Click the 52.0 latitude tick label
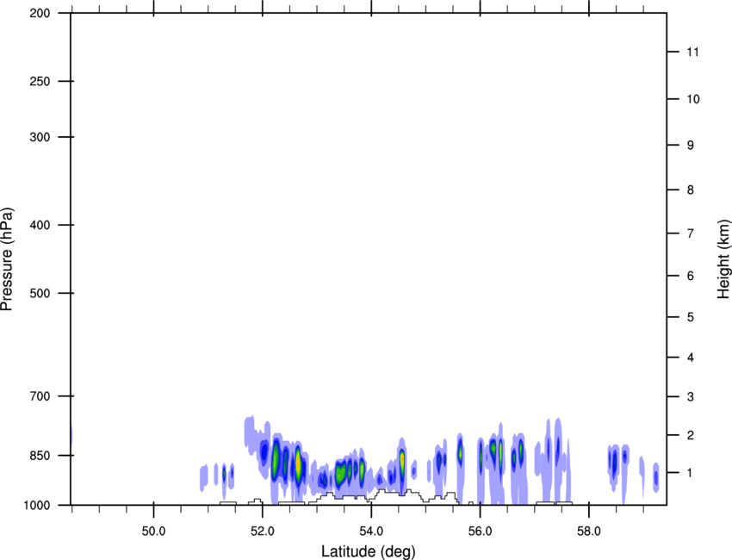Image resolution: width=732 pixels, height=560 pixels. [263, 532]
